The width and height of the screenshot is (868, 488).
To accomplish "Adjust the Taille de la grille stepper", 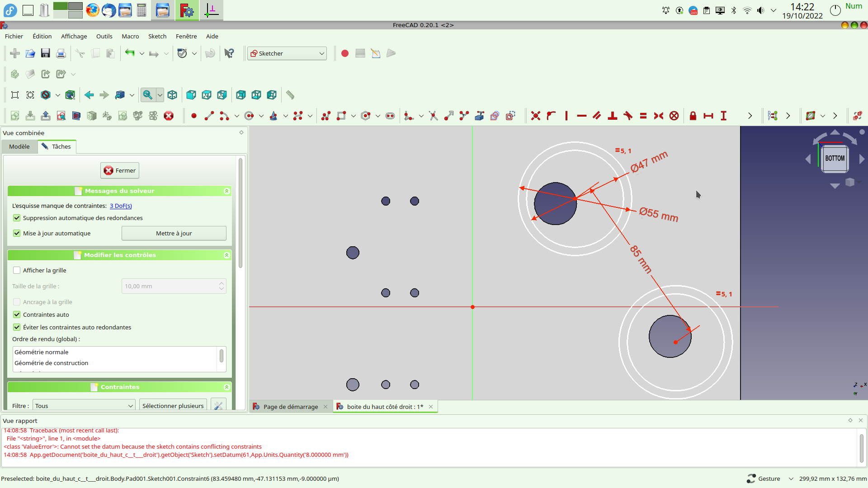I will [221, 286].
